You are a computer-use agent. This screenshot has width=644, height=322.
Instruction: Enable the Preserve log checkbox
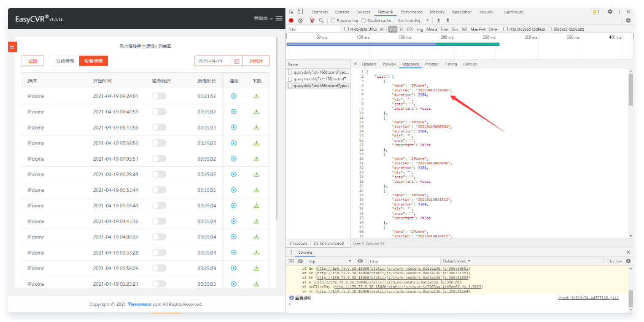(333, 20)
